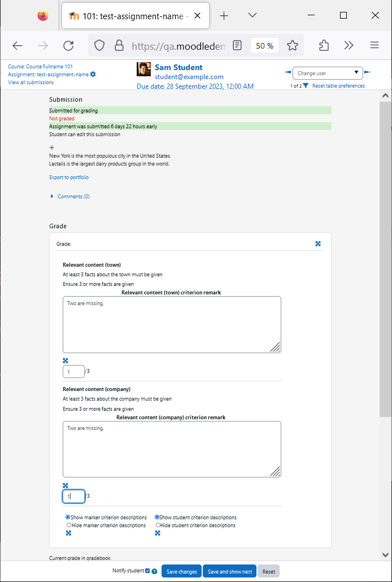Screen dimensions: 392x582
Task: Open the extensions puzzle icon
Action: [324, 46]
